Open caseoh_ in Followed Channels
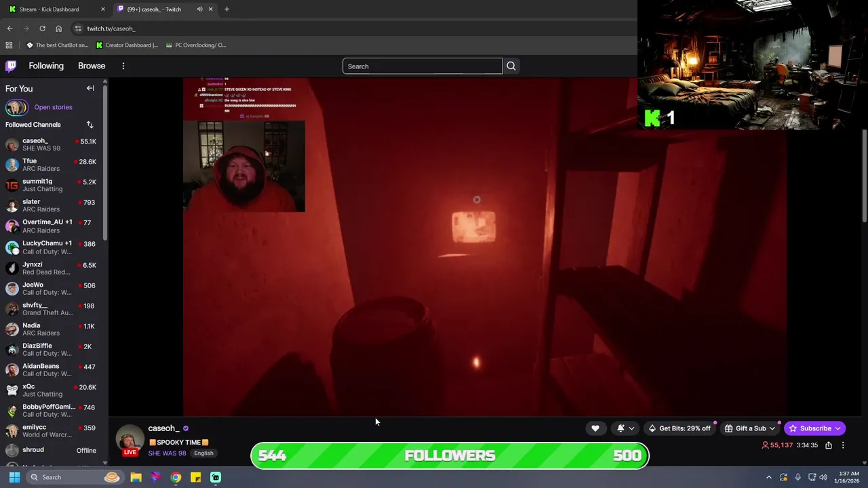 (x=52, y=144)
